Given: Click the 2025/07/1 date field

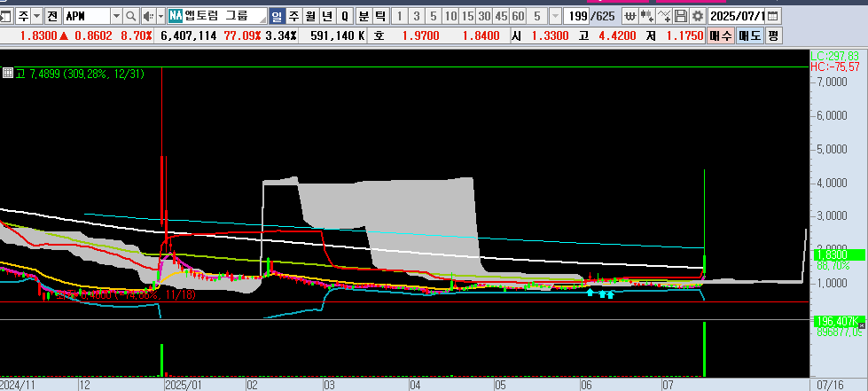Looking at the screenshot, I should [738, 16].
